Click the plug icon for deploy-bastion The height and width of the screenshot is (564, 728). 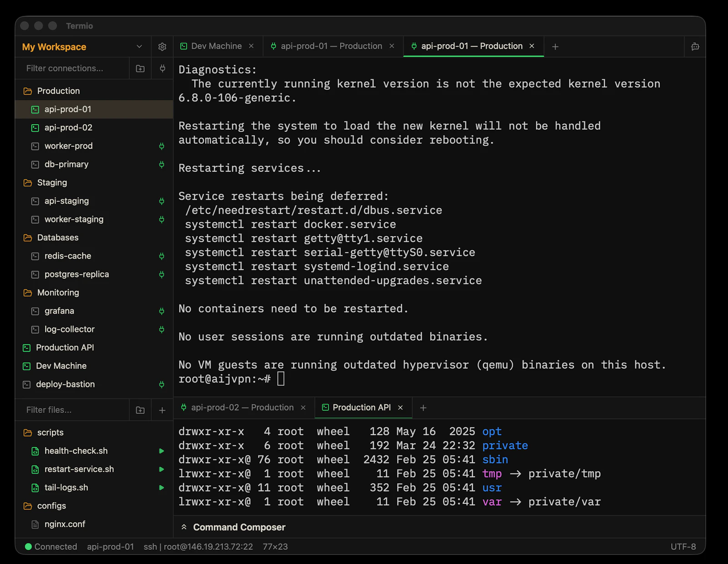[162, 384]
